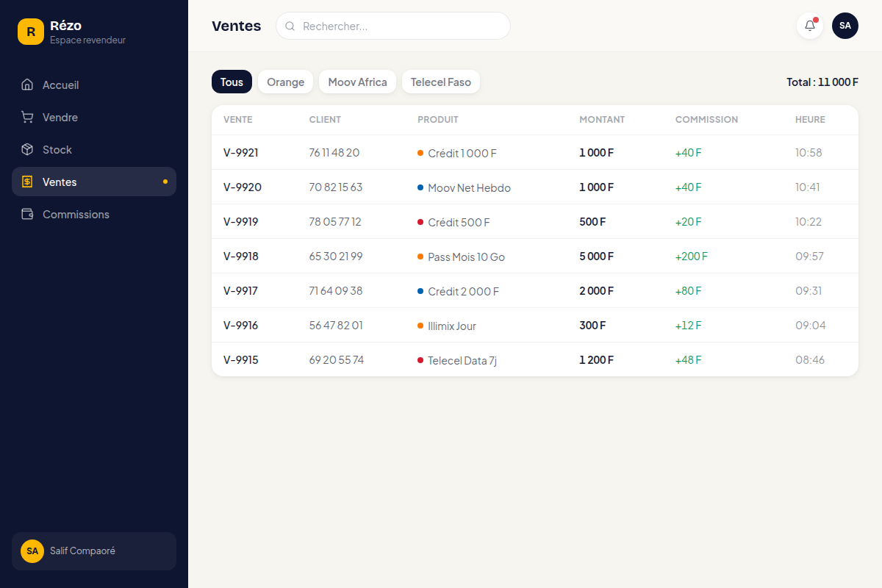Go to Accueil in the sidebar
This screenshot has width=882, height=588.
(x=94, y=85)
